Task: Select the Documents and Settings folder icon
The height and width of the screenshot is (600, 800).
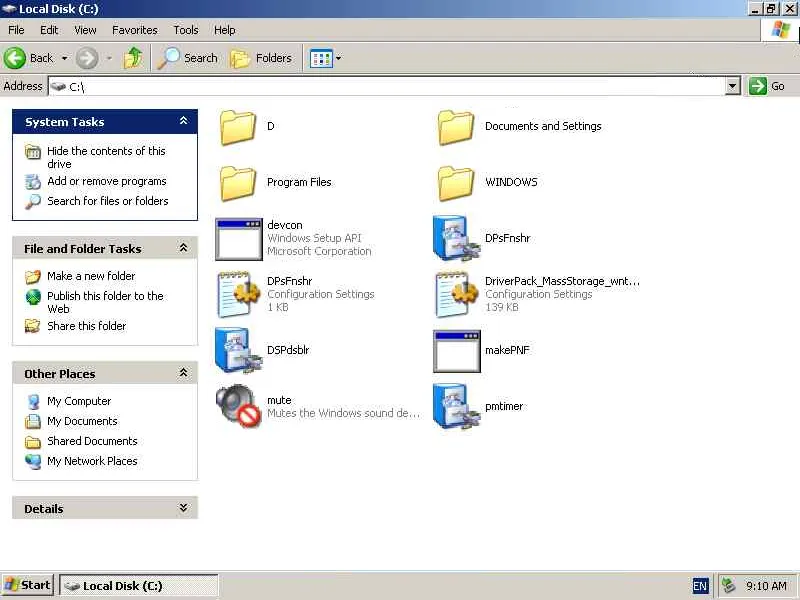Action: click(x=456, y=127)
